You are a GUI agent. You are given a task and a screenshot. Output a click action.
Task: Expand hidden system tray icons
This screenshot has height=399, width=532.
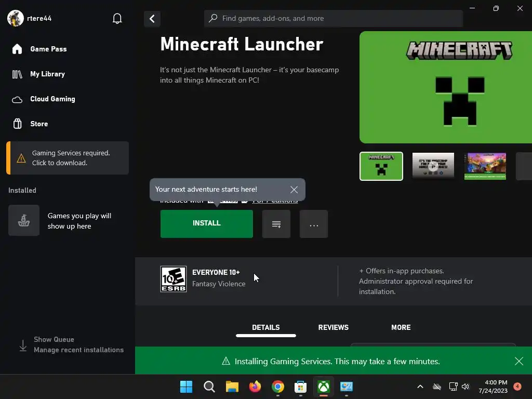(x=420, y=387)
